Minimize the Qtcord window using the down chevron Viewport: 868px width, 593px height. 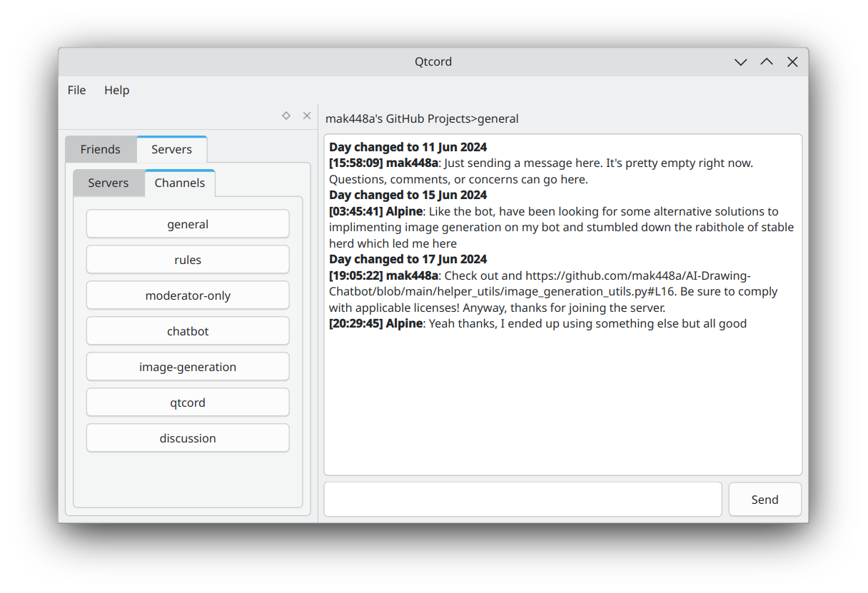coord(741,62)
